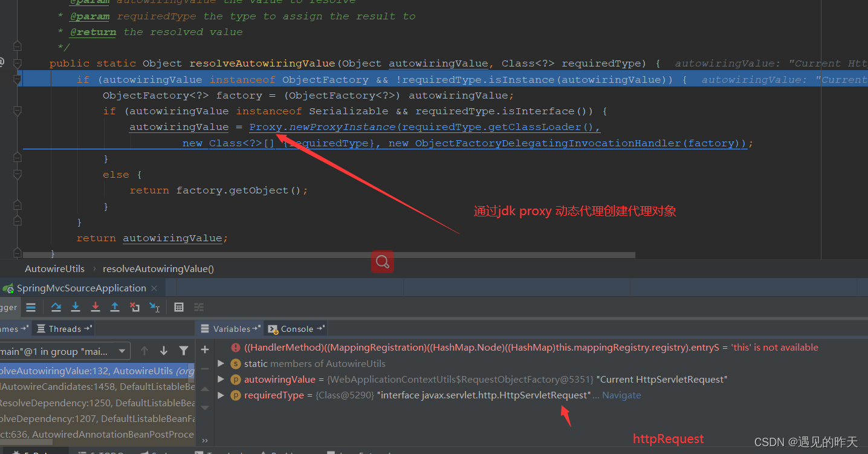The height and width of the screenshot is (454, 868).
Task: Click the autowiringValue parameter icon
Action: coord(236,380)
